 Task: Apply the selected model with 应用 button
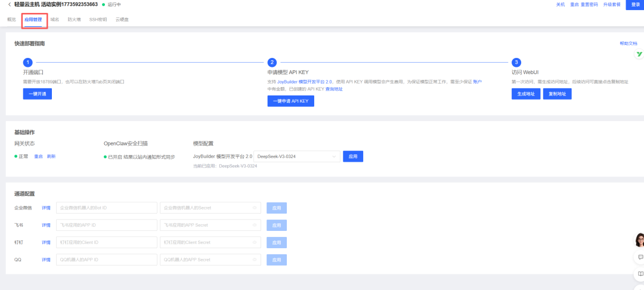coord(353,156)
